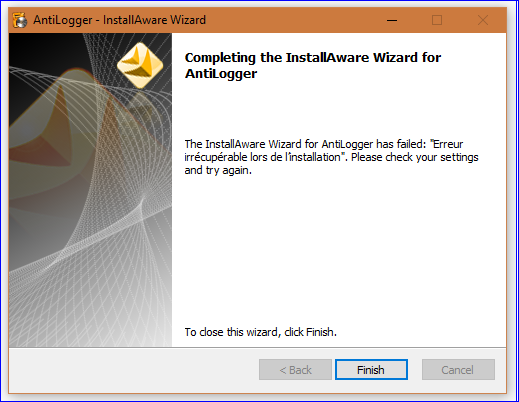This screenshot has height=402, width=519.
Task: Click the 'AntiLogger - InstallAware Wizard' title text
Action: pos(119,20)
